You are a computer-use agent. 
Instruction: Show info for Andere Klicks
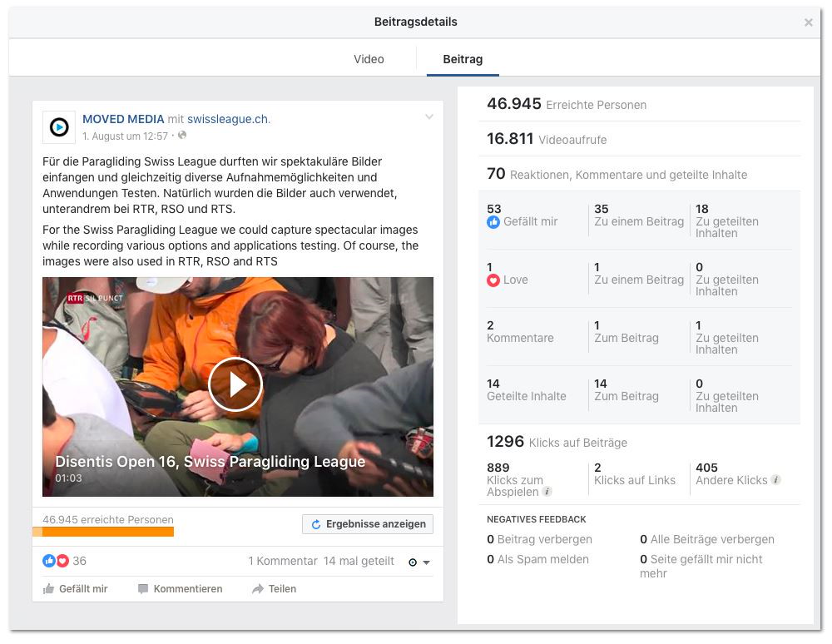coord(775,480)
